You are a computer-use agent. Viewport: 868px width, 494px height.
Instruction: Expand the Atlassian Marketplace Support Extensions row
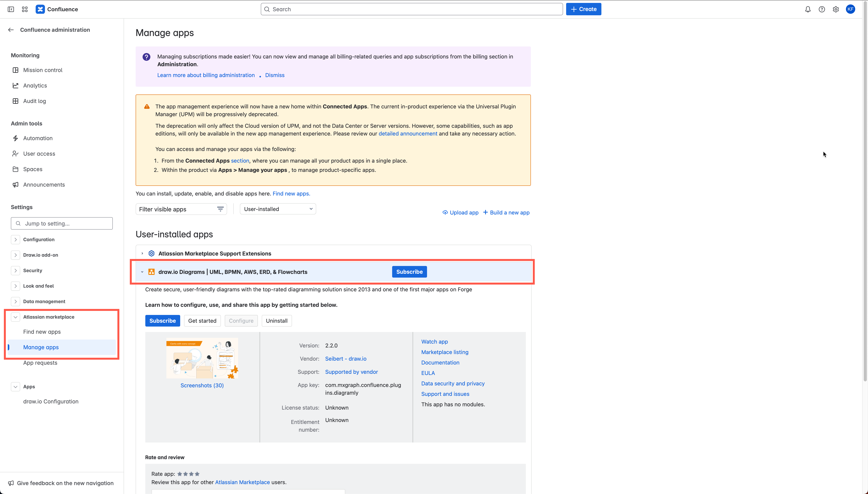[x=142, y=253]
